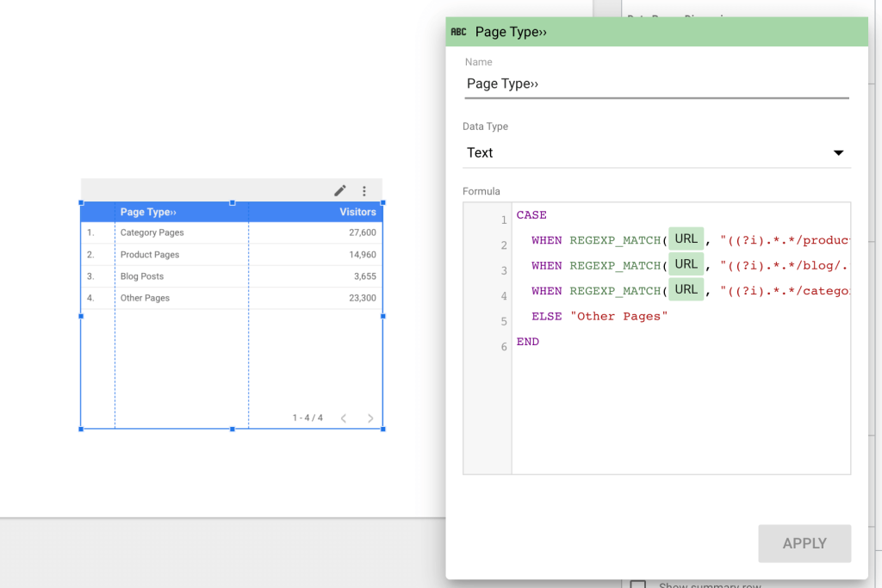Click the Visitors column header
Screen dimensions: 882x588
pos(357,212)
